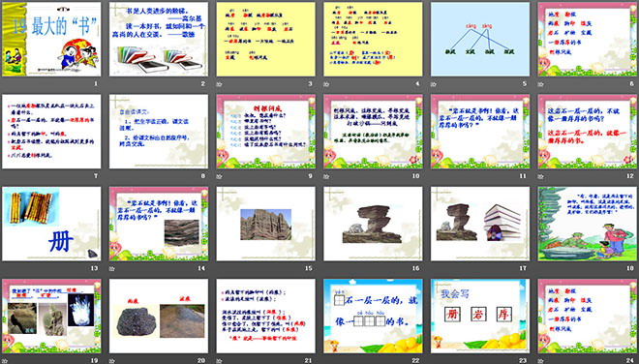Select slide 20 with two rock images
This screenshot has height=364, width=639.
(x=159, y=316)
